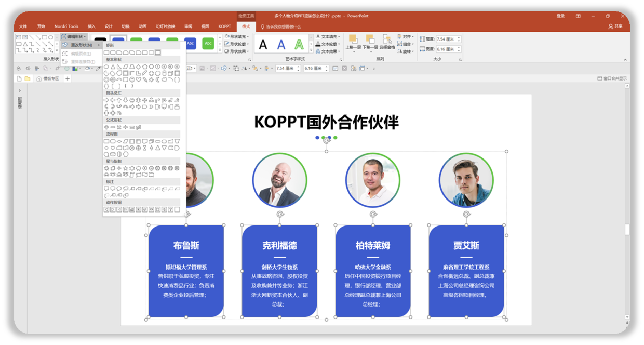Choose the smiley face shape

point(132,79)
